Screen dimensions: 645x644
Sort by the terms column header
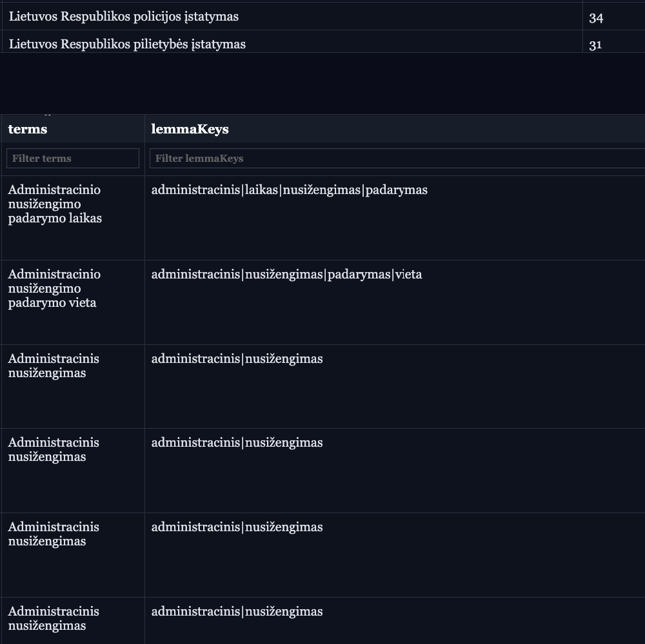[28, 129]
